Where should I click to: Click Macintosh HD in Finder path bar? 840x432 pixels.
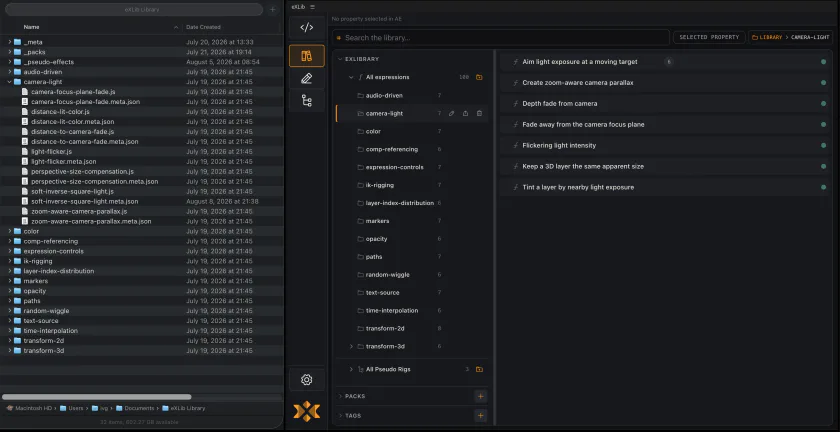(29, 408)
